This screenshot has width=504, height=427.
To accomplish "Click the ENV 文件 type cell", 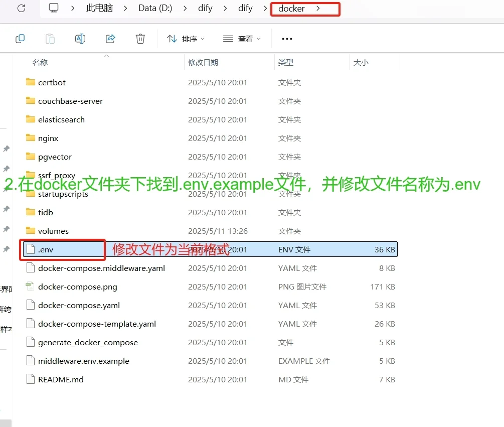I will [x=294, y=250].
